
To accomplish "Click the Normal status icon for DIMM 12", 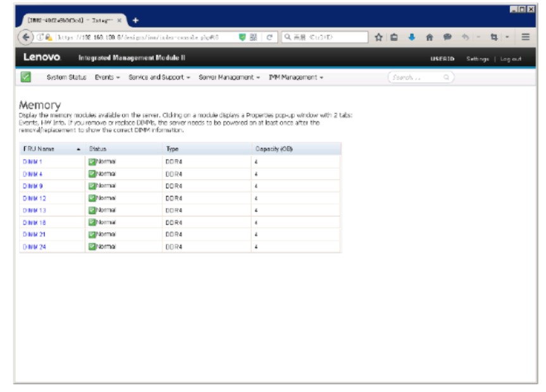I will [92, 199].
